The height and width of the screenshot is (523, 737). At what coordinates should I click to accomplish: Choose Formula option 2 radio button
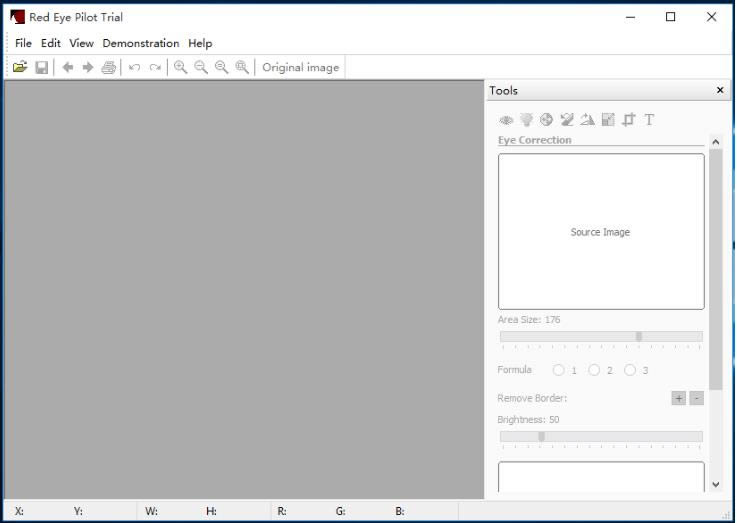(594, 370)
